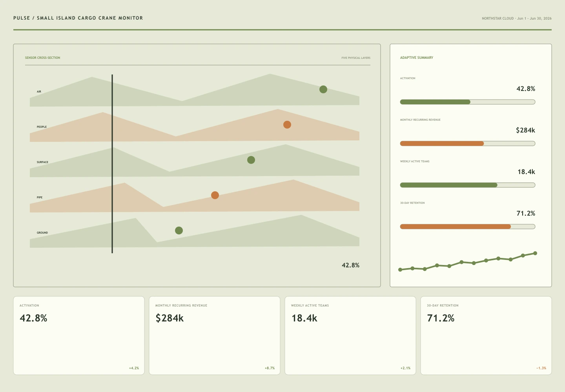Click the Sensor Cross-Section heading
The height and width of the screenshot is (392, 565).
click(43, 58)
